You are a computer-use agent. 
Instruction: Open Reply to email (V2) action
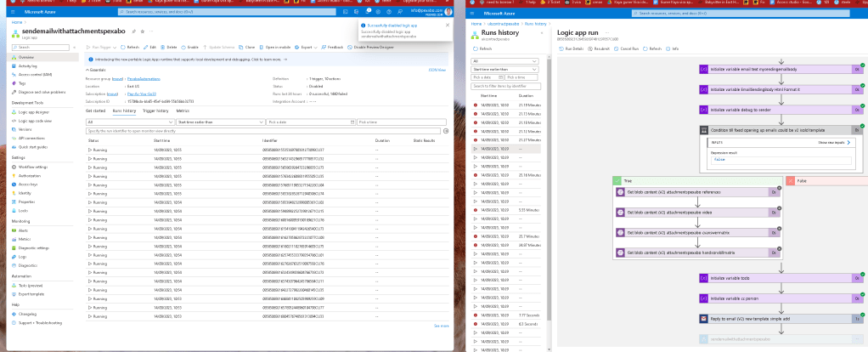click(781, 319)
